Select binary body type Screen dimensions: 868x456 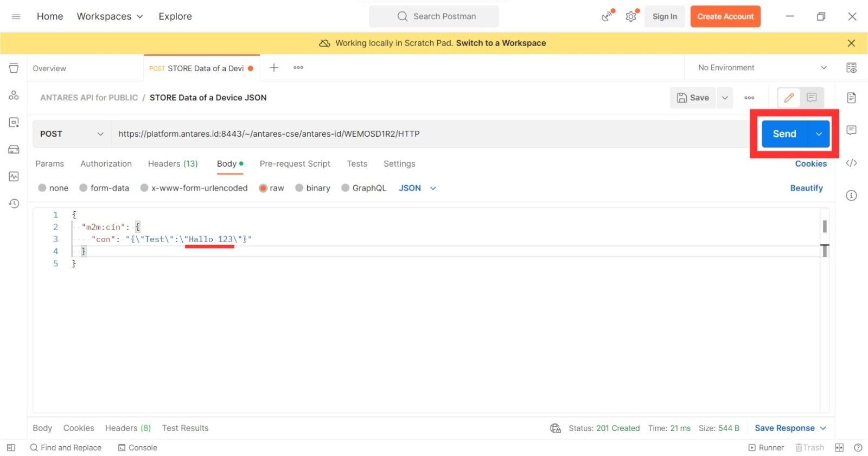point(312,188)
